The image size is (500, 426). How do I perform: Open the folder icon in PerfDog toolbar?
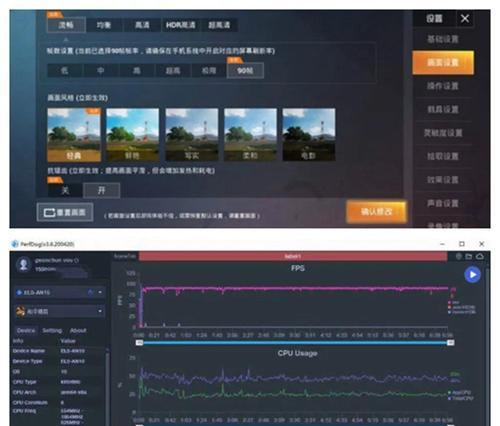tap(469, 256)
